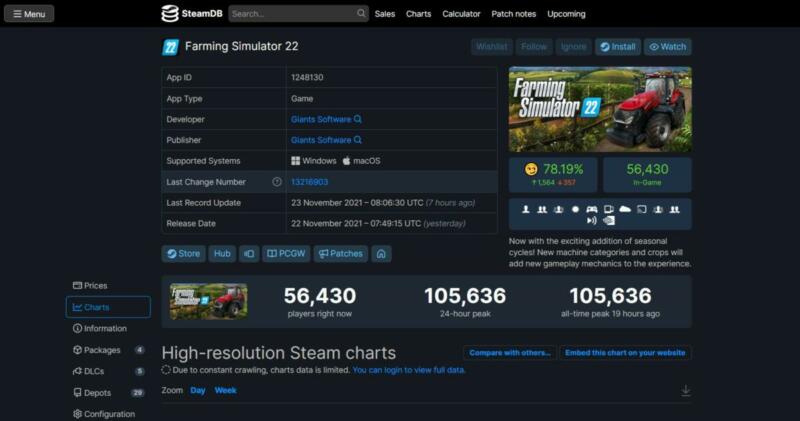Screen dimensions: 800x421
Task: Open the Giants Software developer link
Action: click(x=321, y=119)
